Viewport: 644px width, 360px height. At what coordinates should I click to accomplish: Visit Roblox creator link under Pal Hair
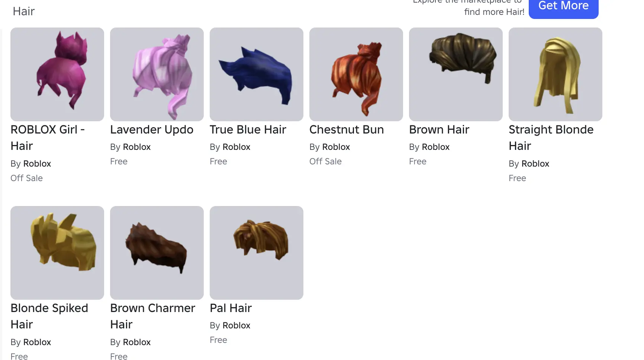[236, 325]
